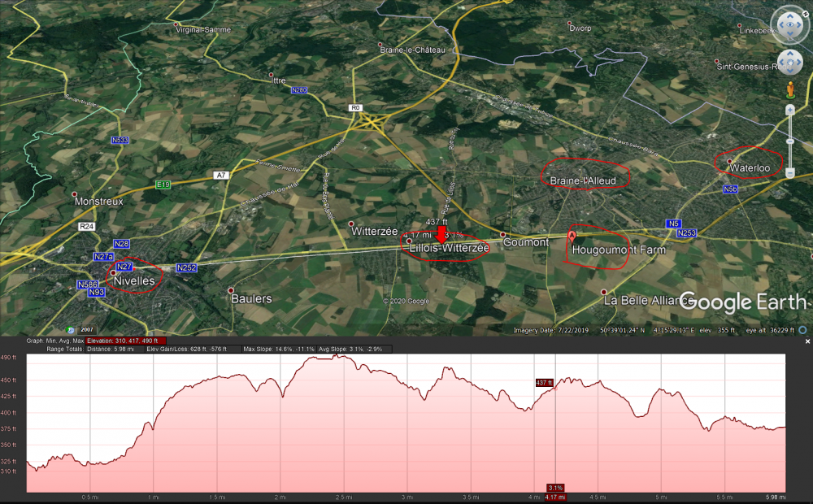Click the R24 road shield
The width and height of the screenshot is (813, 504).
pos(87,226)
